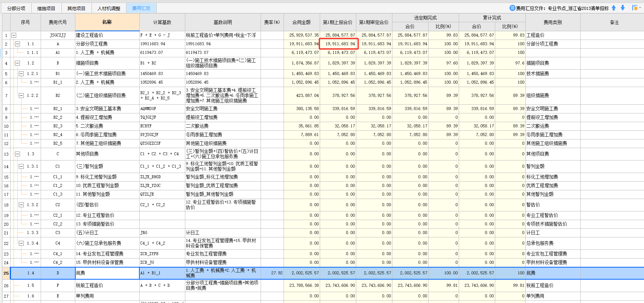The width and height of the screenshot is (644, 303).
Task: Collapse tree node 1.3.2
Action: point(21,205)
